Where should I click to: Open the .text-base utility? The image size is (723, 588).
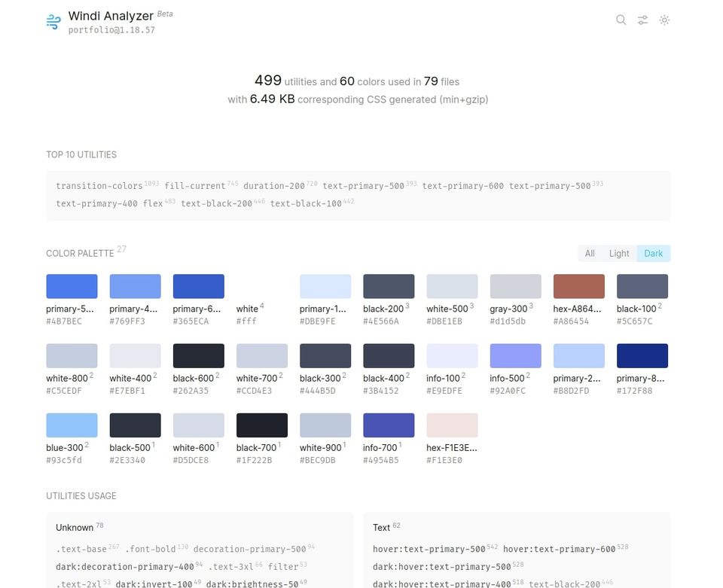coord(81,549)
